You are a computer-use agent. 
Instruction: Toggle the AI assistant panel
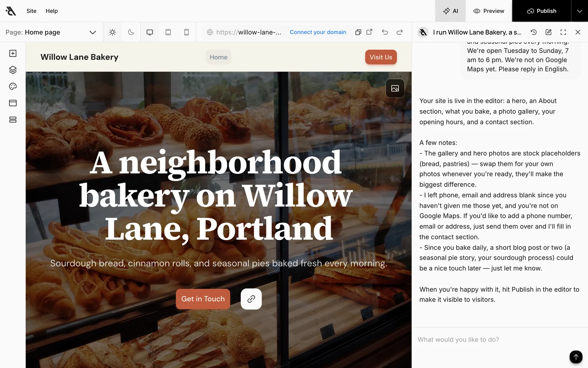point(451,11)
